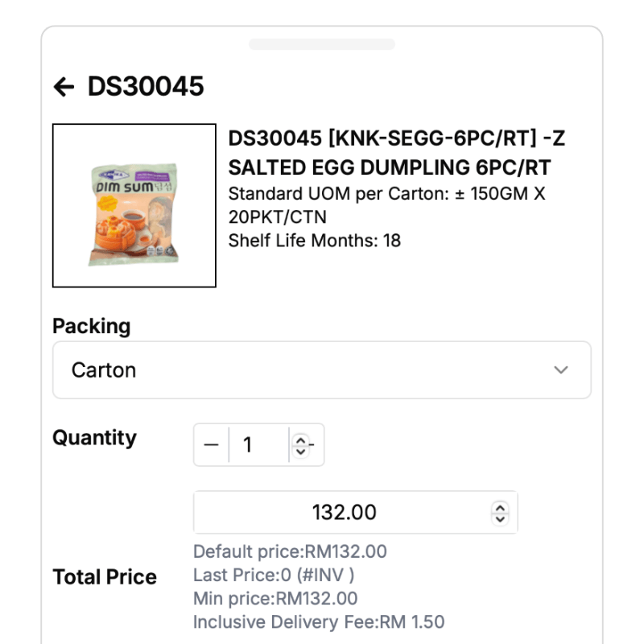This screenshot has width=644, height=644.
Task: Decrease the 132.00 price with down arrow
Action: pos(500,518)
